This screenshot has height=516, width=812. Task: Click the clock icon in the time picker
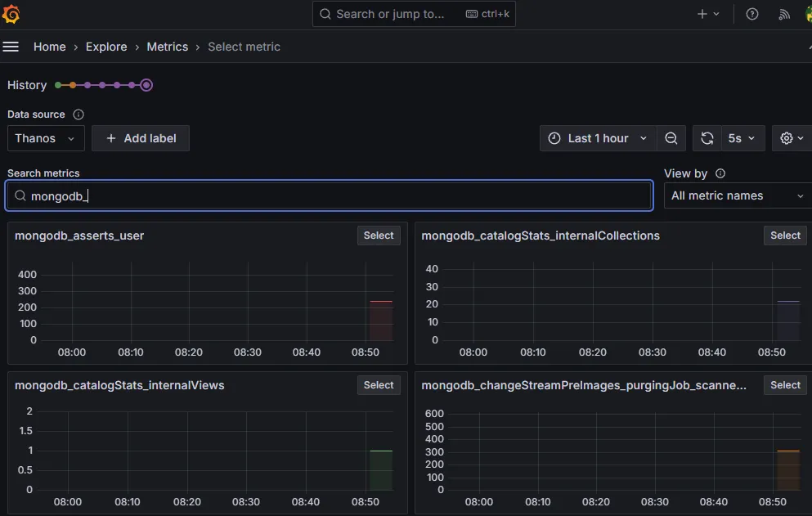click(557, 138)
